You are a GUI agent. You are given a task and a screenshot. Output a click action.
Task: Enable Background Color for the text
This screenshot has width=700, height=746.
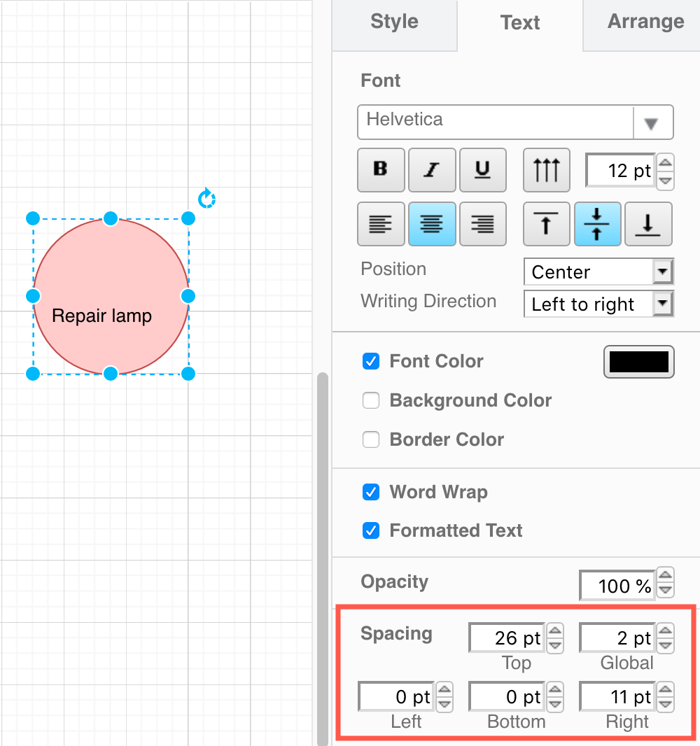370,400
